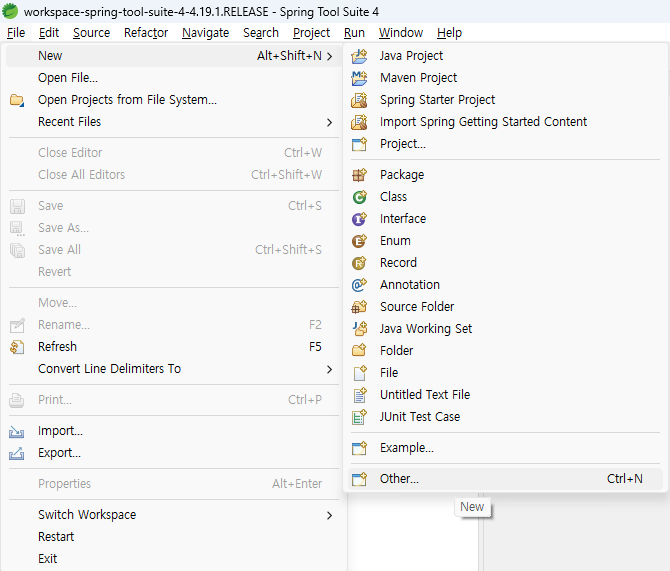
Task: Open the Refactor menu
Action: pos(146,33)
